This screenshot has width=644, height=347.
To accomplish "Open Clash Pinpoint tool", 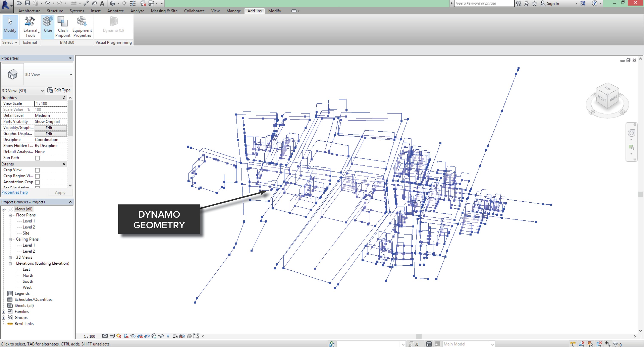I will tap(63, 26).
